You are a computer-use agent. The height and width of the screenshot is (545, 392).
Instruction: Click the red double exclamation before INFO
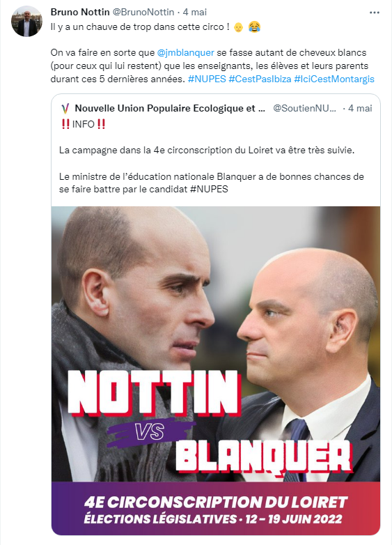(x=65, y=124)
